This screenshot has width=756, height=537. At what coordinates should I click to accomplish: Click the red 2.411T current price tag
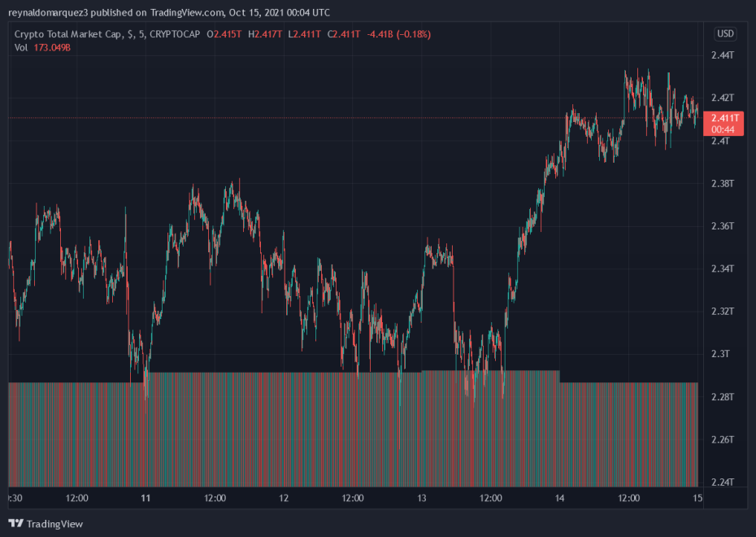tap(723, 119)
